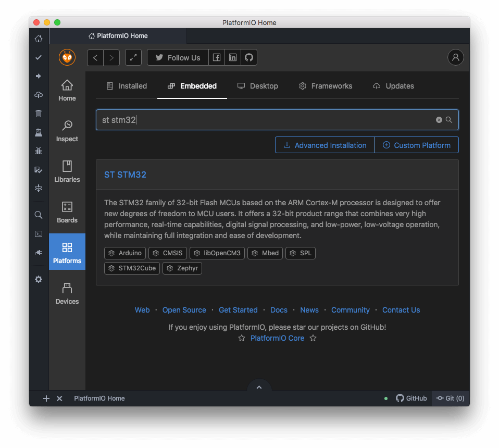Open the checklist task icon in the activity bar
Image resolution: width=499 pixels, height=448 pixels.
coord(39,170)
